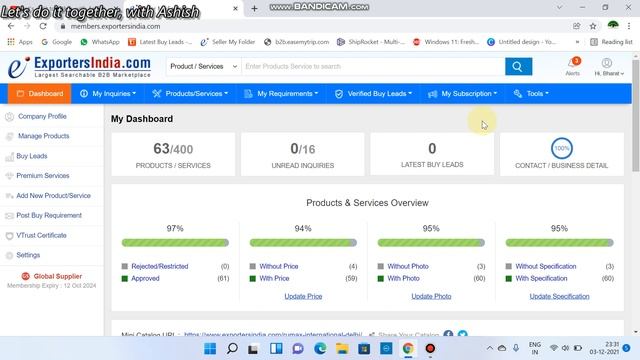Open Microsoft Edge from taskbar
This screenshot has height=360, width=640.
(320, 349)
